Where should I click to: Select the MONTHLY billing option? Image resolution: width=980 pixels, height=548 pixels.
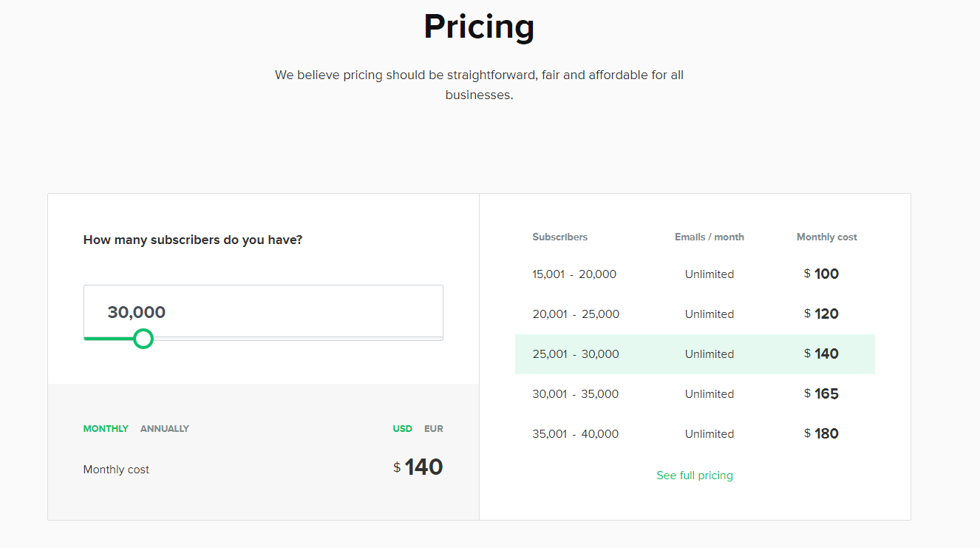pos(106,428)
